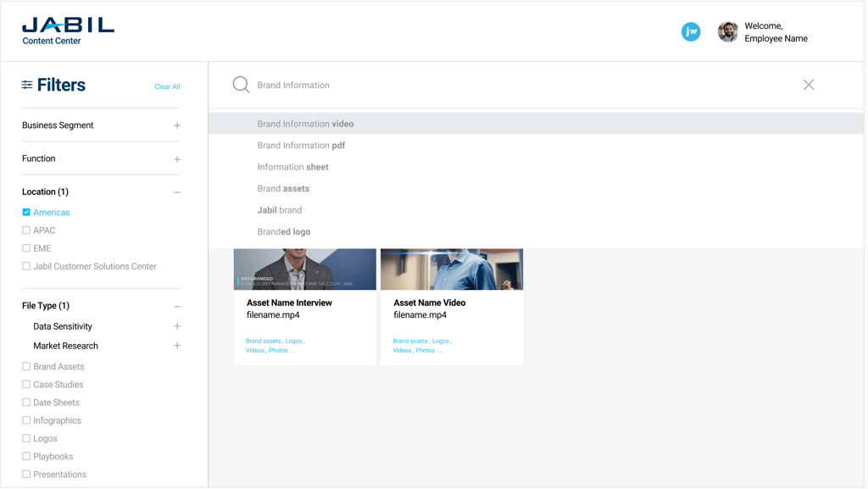Select 'Branded logo' suggestion

(536, 231)
